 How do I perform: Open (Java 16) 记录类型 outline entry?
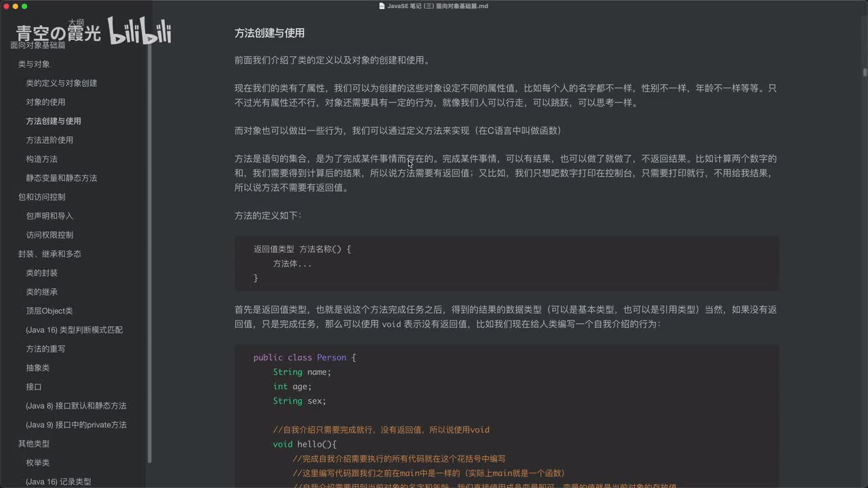point(59,482)
